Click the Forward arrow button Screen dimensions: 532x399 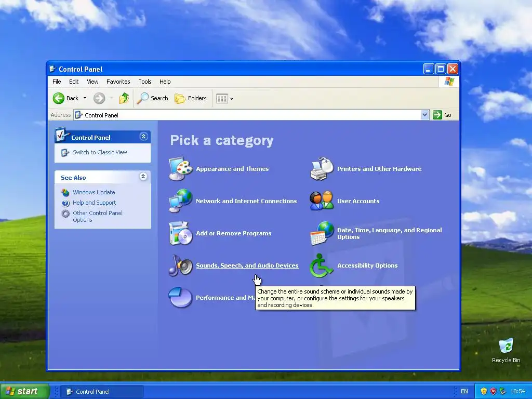[x=99, y=98]
